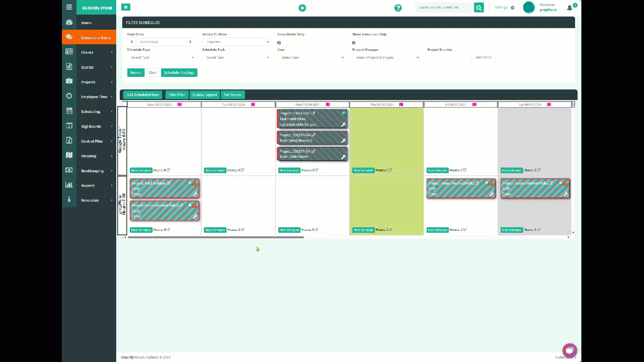The image size is (644, 362).
Task: Click the pink map icon for Mon 05/27/2024
Action: [x=179, y=105]
